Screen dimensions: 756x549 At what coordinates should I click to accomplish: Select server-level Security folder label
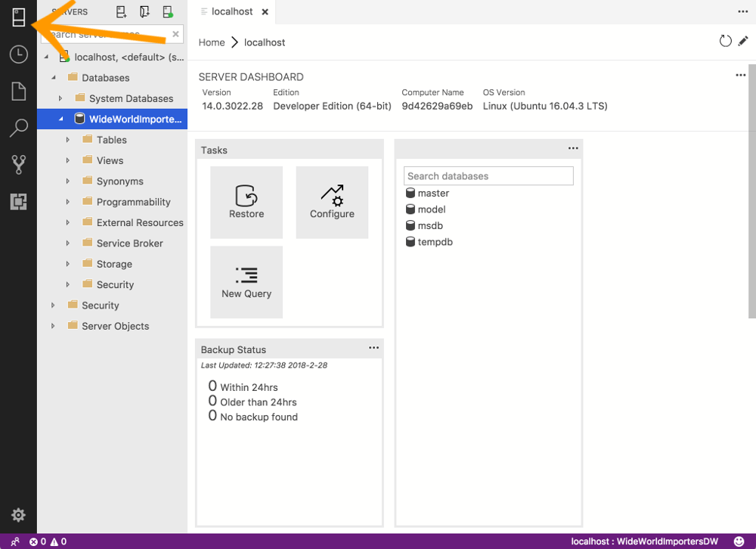[101, 306]
